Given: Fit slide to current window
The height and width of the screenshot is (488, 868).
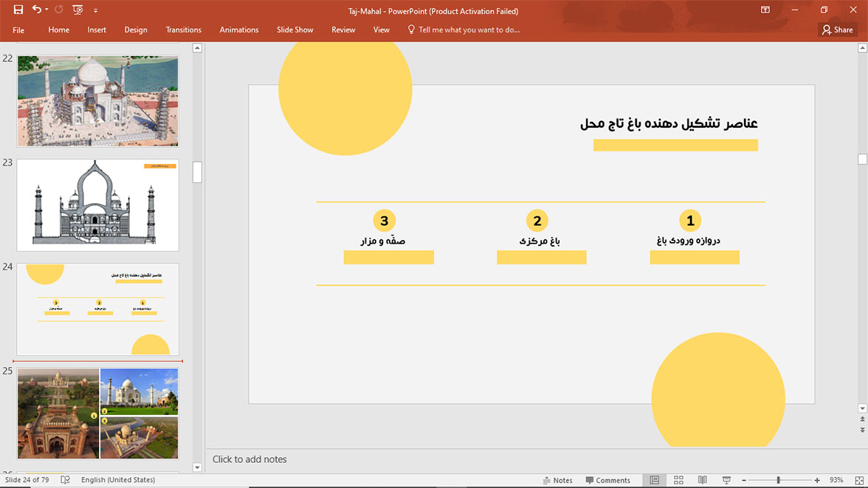Looking at the screenshot, I should [857, 480].
